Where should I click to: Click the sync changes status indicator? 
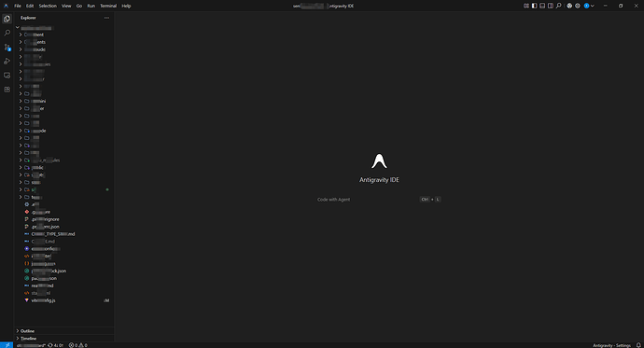pyautogui.click(x=55, y=345)
